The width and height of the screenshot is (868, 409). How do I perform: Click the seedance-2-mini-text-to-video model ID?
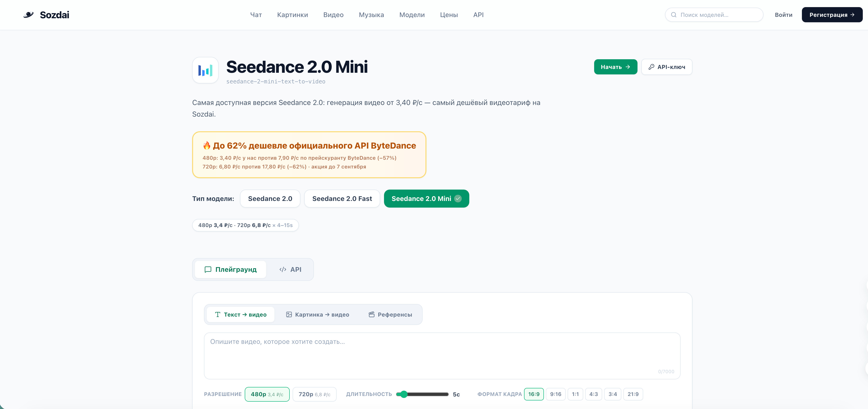[x=276, y=82]
